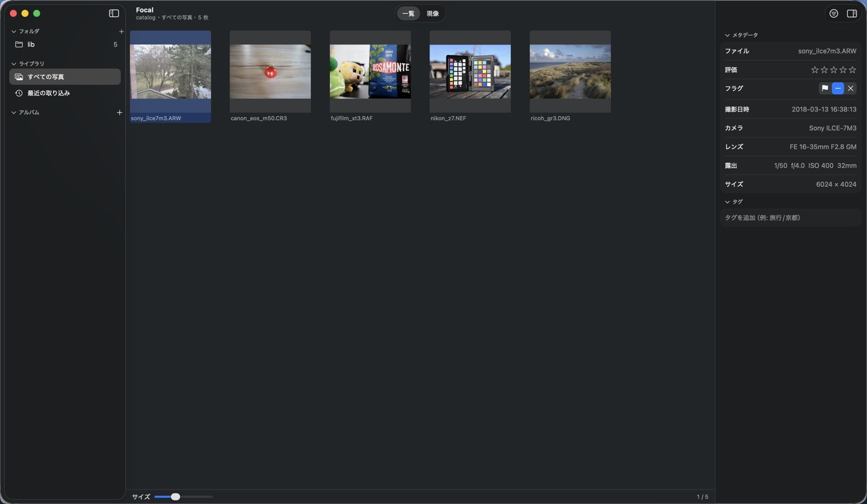Select the sony_ilce7m3.ARW thumbnail
The image size is (867, 504).
pos(171,72)
